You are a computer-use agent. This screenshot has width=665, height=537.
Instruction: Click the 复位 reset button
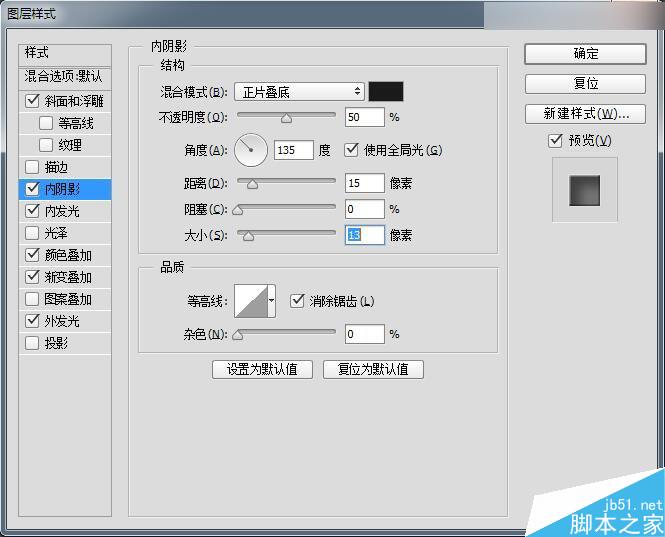(585, 84)
